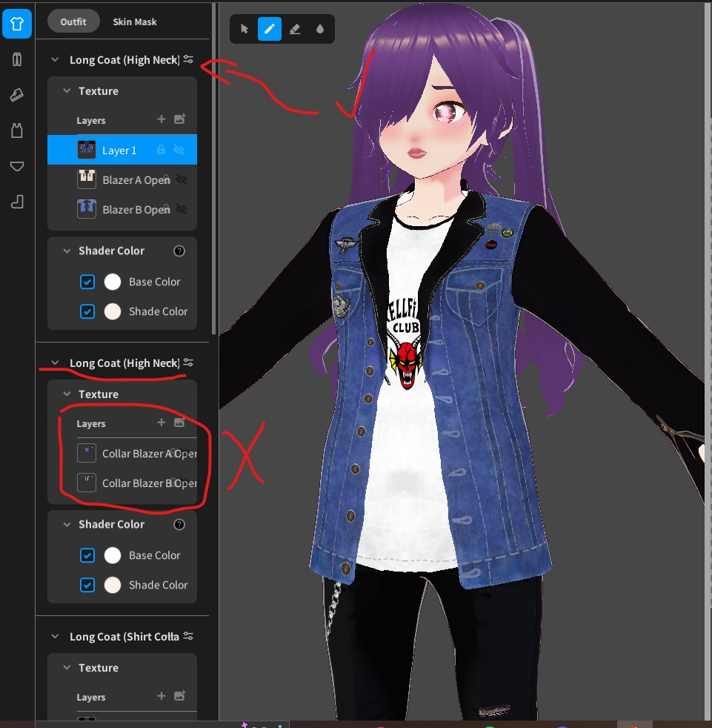Screen dimensions: 712x728
Task: Uncheck Base Color below Collar Blazer B Open
Action: click(87, 555)
